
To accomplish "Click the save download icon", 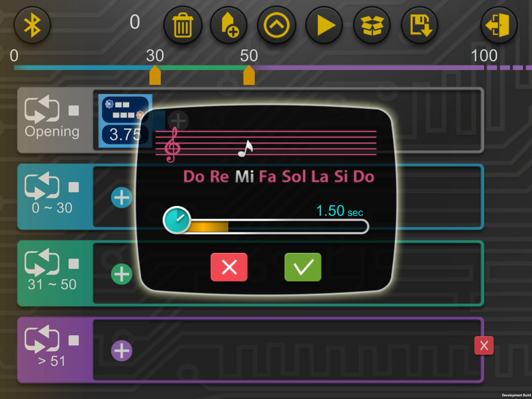I will 420,26.
